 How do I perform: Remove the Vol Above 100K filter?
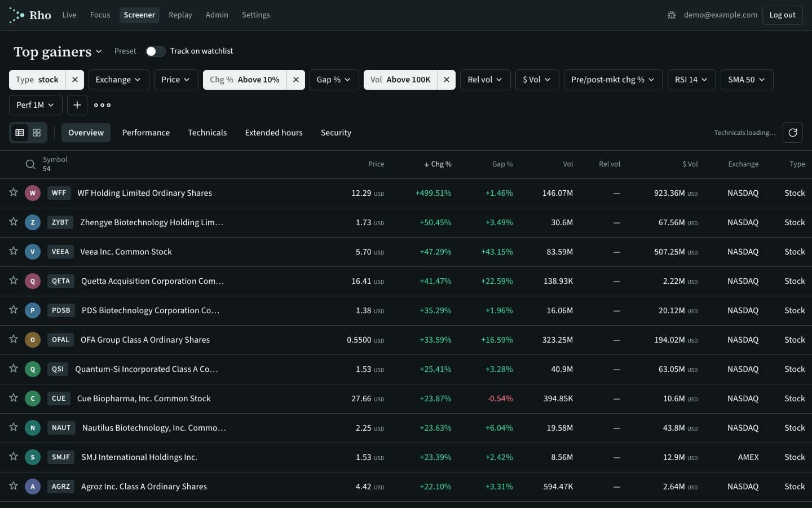447,80
